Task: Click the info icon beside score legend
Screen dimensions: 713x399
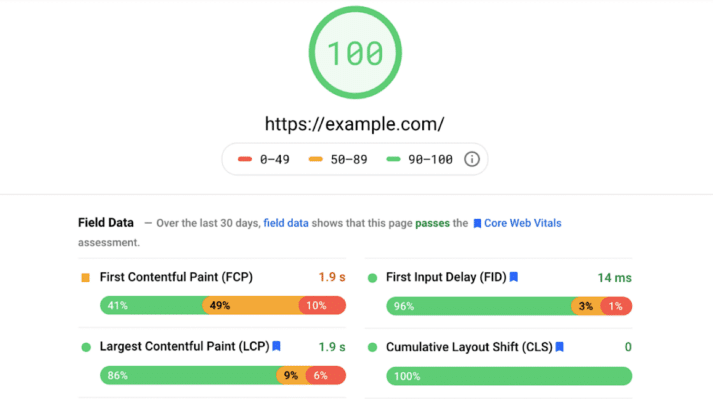Action: [x=472, y=159]
